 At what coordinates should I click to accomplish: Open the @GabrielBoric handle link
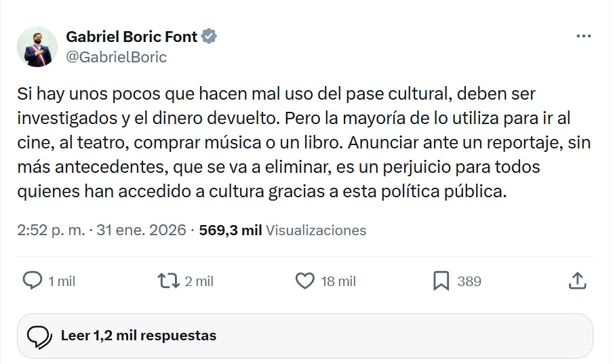click(116, 57)
